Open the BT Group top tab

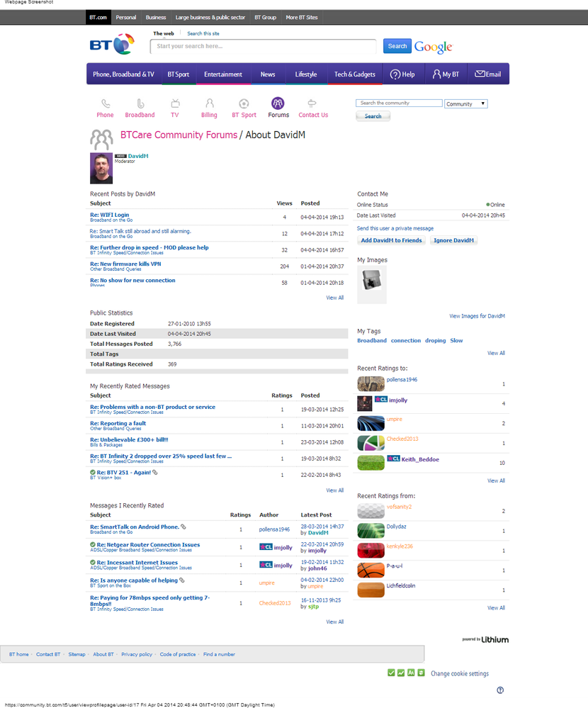tap(266, 18)
